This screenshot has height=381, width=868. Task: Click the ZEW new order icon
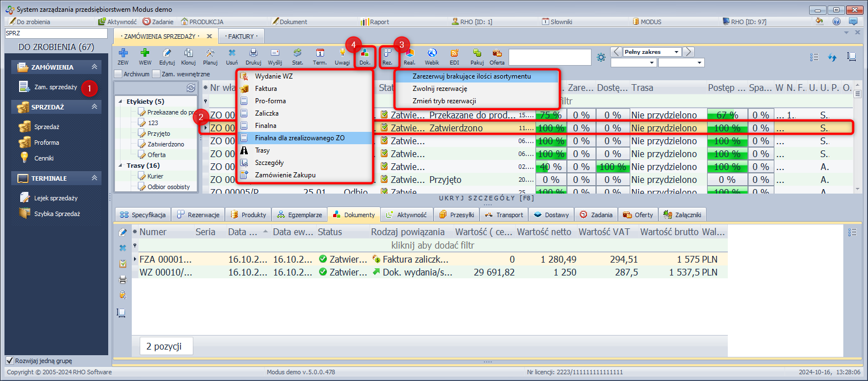coord(123,56)
